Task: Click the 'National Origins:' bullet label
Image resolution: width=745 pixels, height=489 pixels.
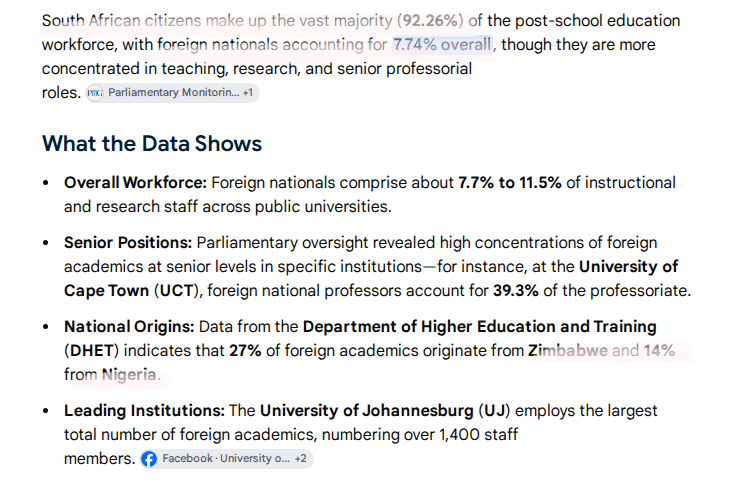Action: pos(129,327)
